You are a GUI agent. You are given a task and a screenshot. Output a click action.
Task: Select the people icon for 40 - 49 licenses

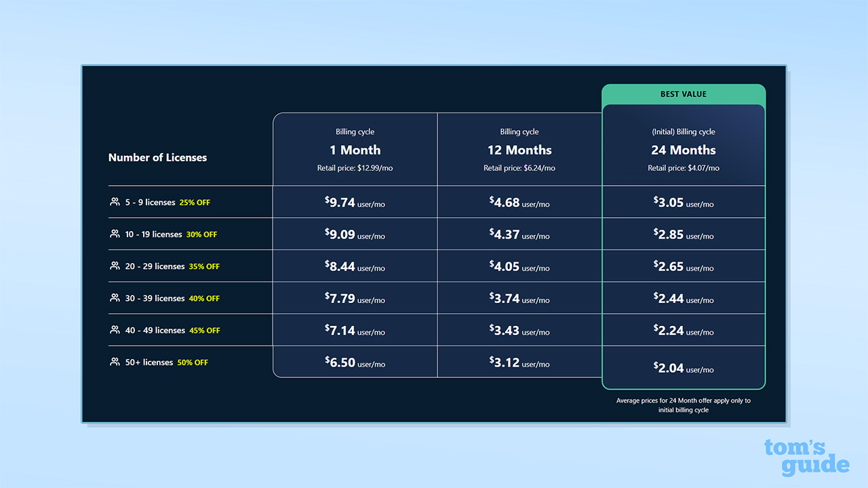[x=114, y=329]
